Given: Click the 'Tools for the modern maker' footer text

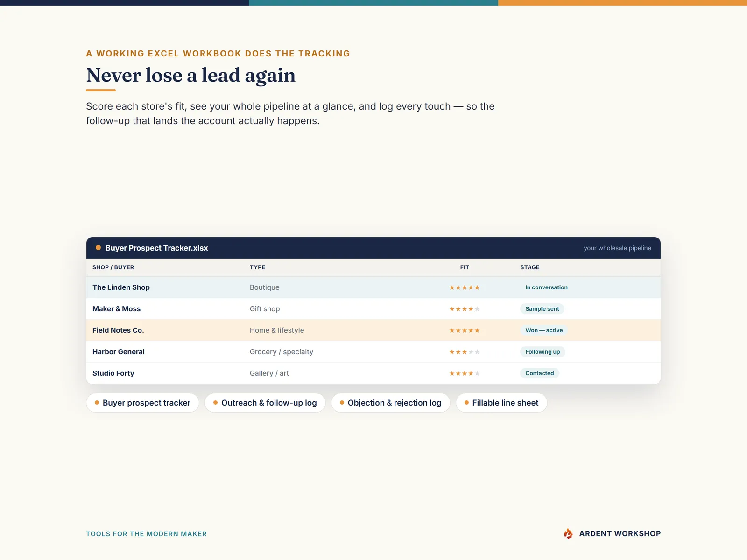Looking at the screenshot, I should (x=146, y=534).
